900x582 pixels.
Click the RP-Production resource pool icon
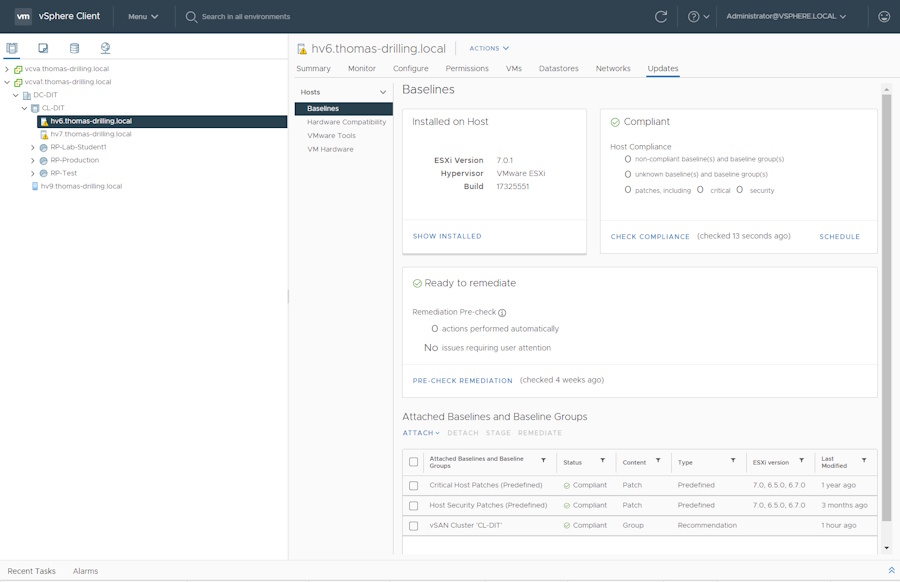click(43, 160)
